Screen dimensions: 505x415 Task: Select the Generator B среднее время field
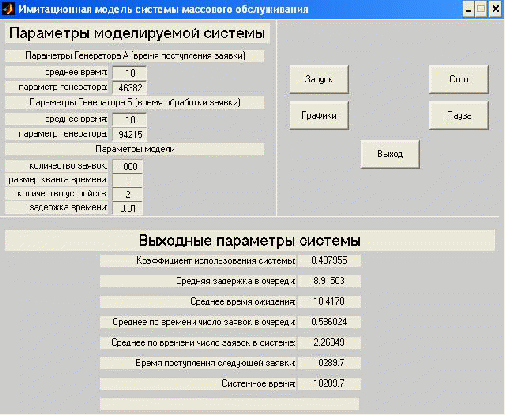click(129, 120)
